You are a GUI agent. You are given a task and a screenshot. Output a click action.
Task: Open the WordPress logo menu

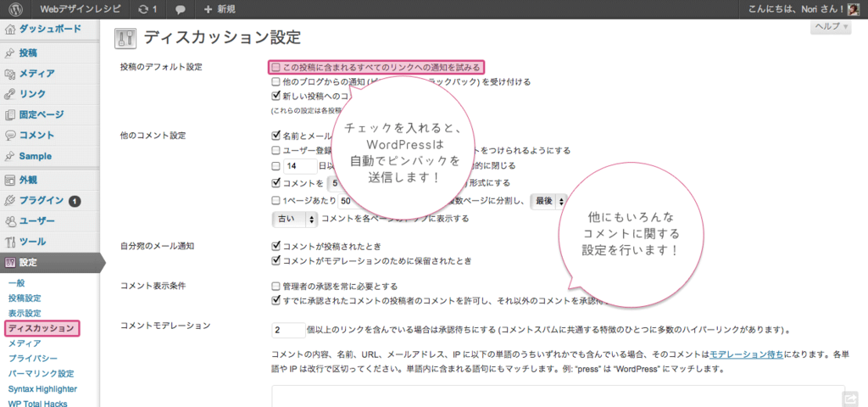pyautogui.click(x=15, y=9)
